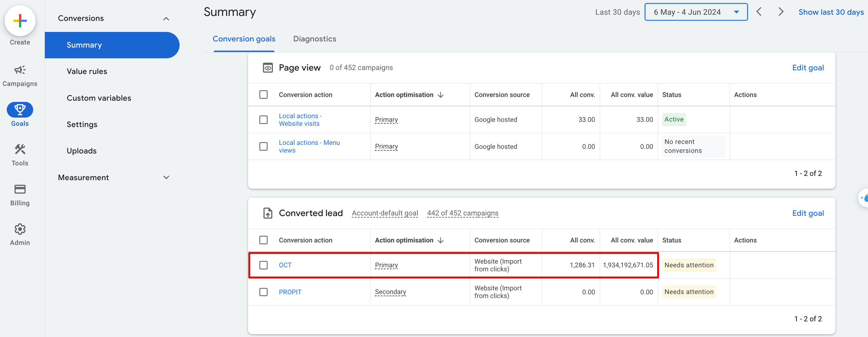Screen dimensions: 868x337
Task: Open the blue assistant bubble at right edge
Action: (x=864, y=198)
